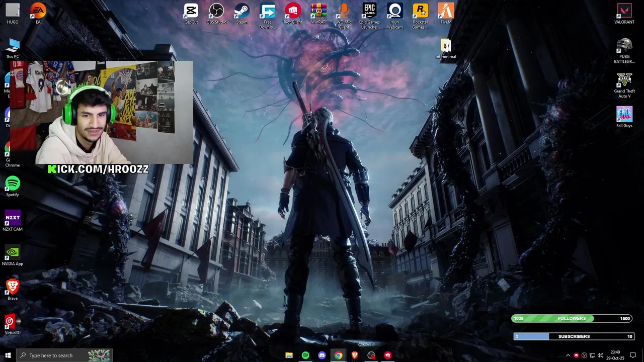Click the FOLLOWERS progress bar overlay

point(572,318)
